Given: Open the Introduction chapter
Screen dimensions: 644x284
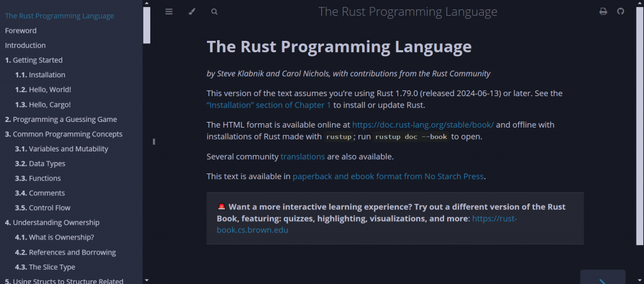Looking at the screenshot, I should (25, 46).
